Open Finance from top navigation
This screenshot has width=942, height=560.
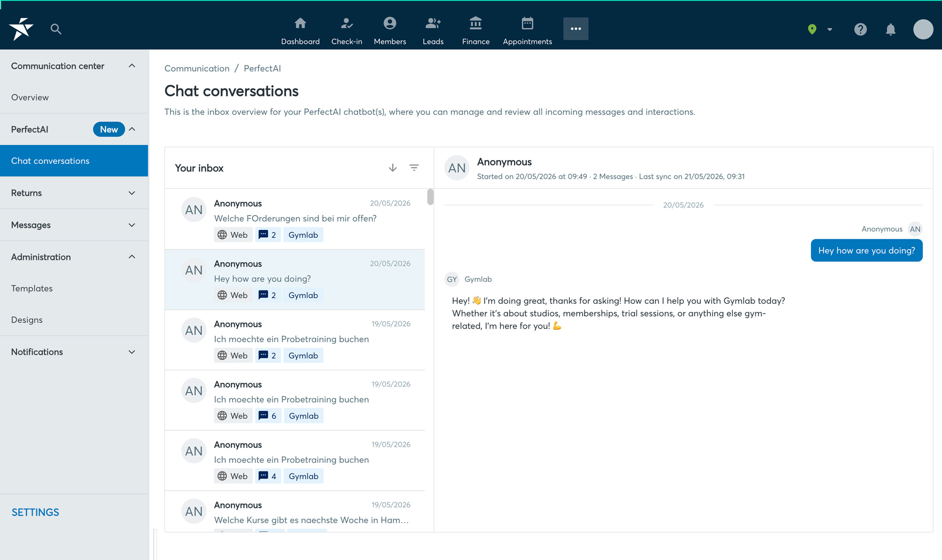(476, 31)
